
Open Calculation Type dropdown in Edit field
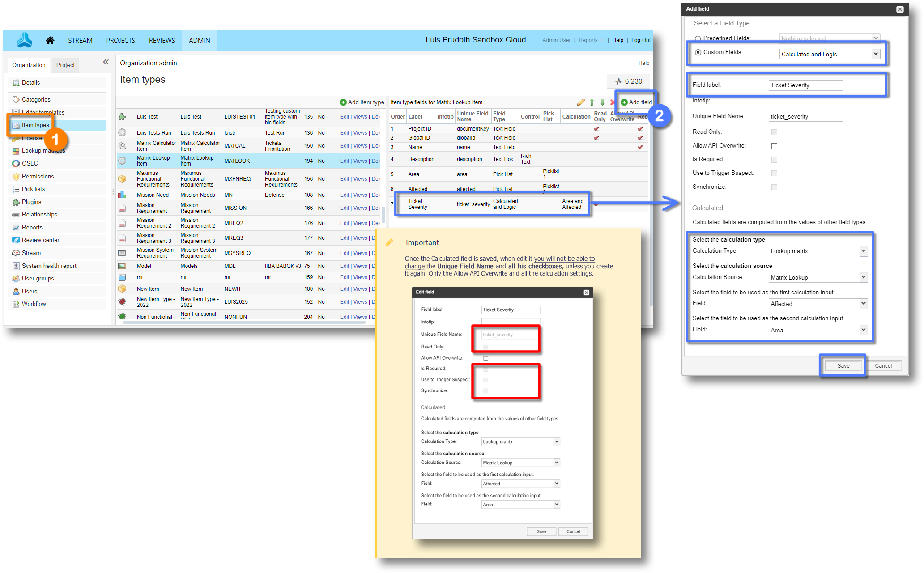[x=520, y=441]
